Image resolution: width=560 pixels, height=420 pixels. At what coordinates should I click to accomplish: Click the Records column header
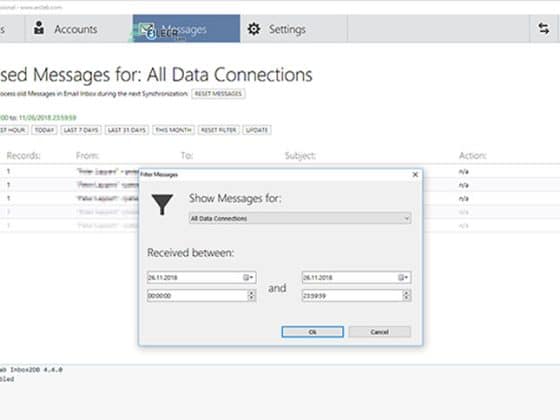(x=24, y=156)
